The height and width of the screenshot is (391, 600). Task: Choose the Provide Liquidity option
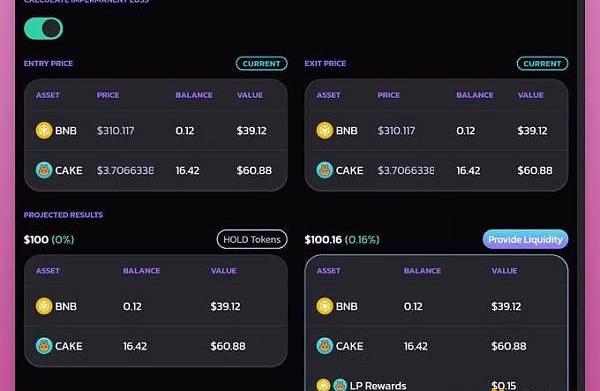coord(525,239)
